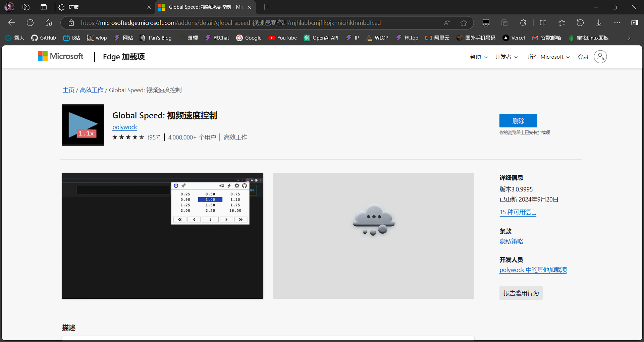This screenshot has height=342, width=644.
Task: Open the Edge sidebar toggle
Action: click(635, 23)
